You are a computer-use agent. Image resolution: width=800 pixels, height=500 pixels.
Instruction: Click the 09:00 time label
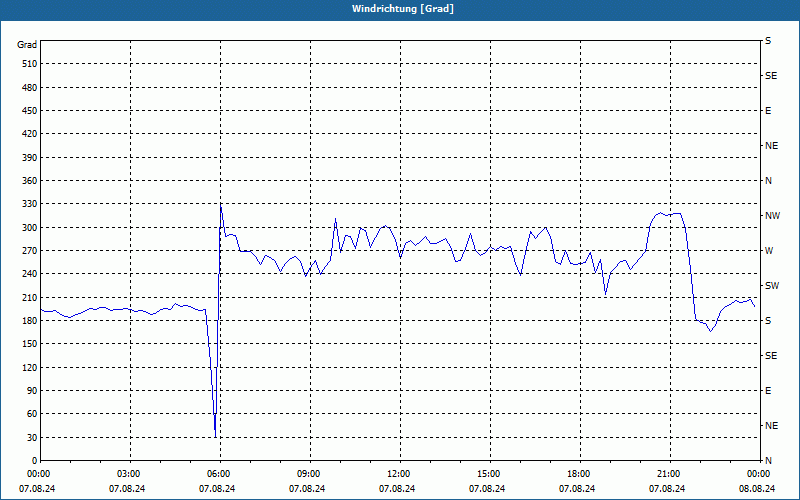click(x=309, y=474)
